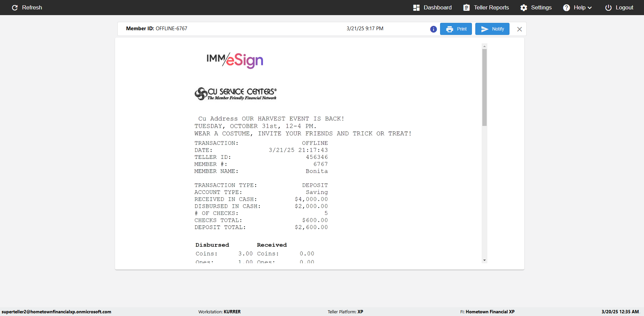Log out using the Logout button
The width and height of the screenshot is (644, 316).
click(619, 7)
